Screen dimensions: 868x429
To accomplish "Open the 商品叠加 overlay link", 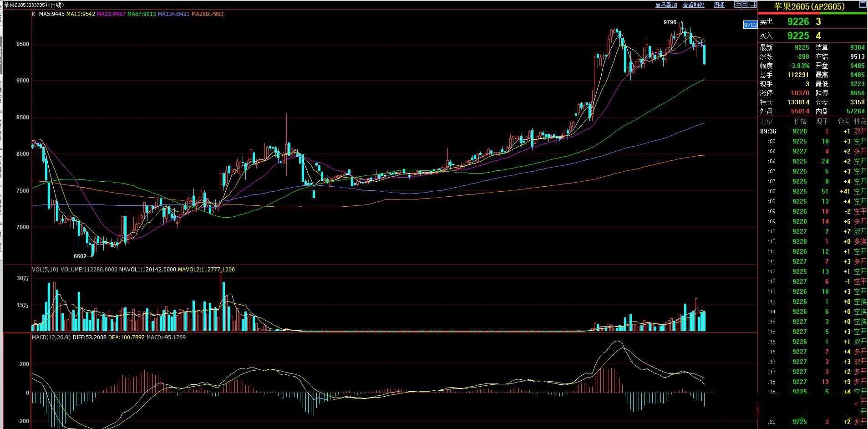I will pos(666,5).
